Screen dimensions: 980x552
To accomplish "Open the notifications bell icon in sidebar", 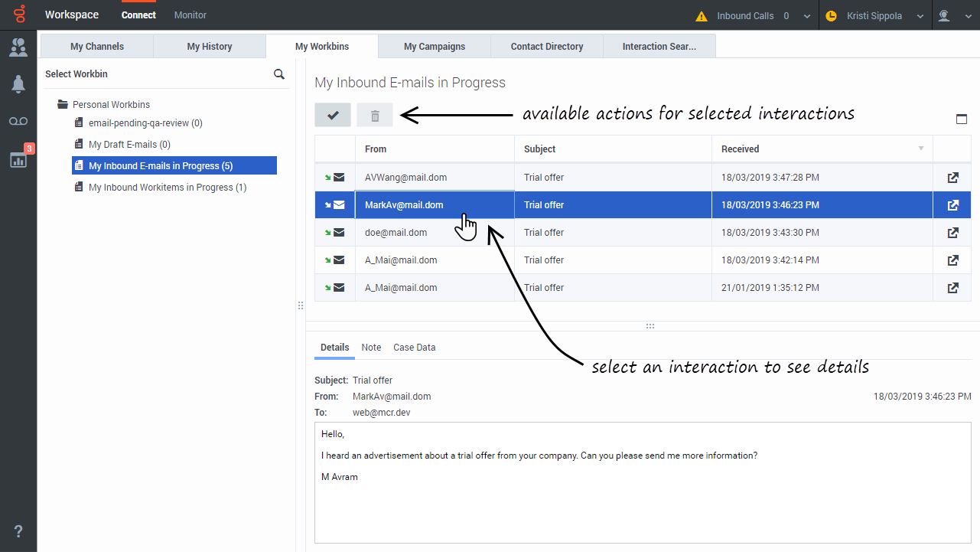I will click(18, 84).
